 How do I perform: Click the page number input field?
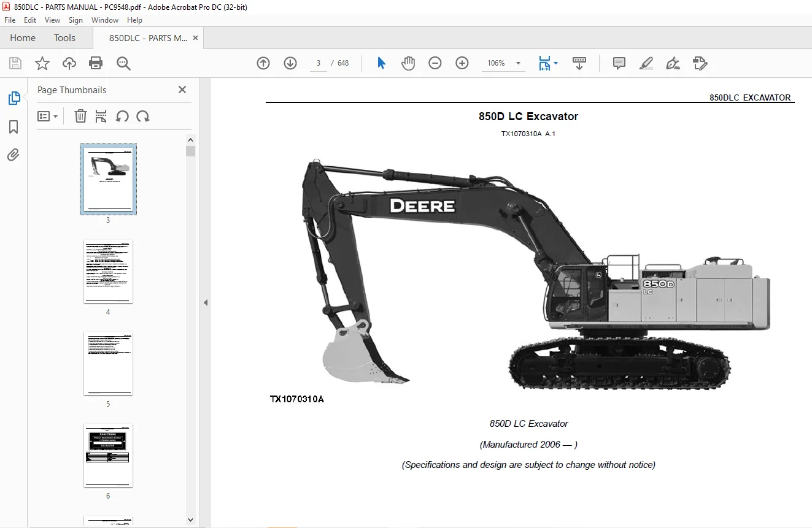319,63
